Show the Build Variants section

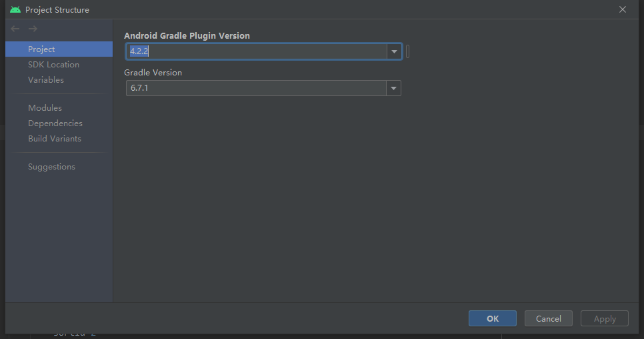55,139
